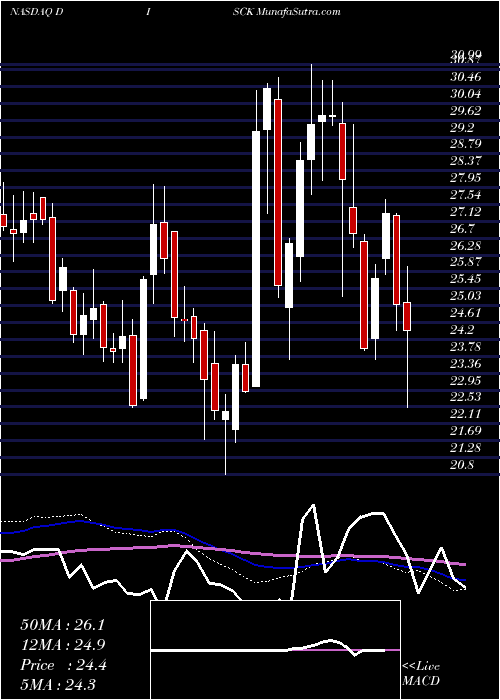The image size is (500, 700).
Task: Select the 27.54 price axis label
Action: coord(466,195)
